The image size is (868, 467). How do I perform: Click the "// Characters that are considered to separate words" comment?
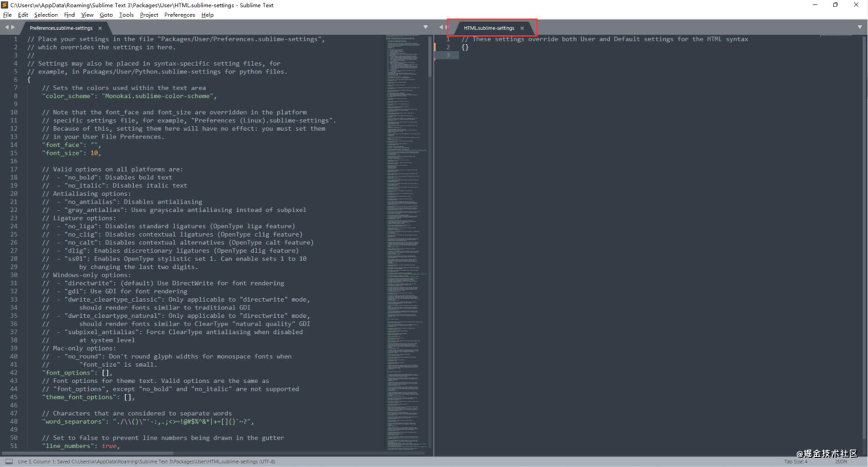[137, 413]
